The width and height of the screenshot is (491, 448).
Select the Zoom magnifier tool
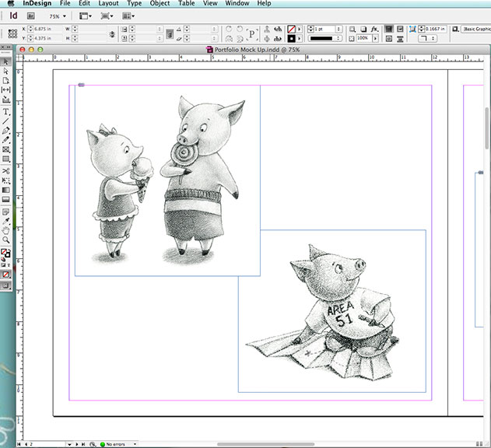pyautogui.click(x=6, y=240)
